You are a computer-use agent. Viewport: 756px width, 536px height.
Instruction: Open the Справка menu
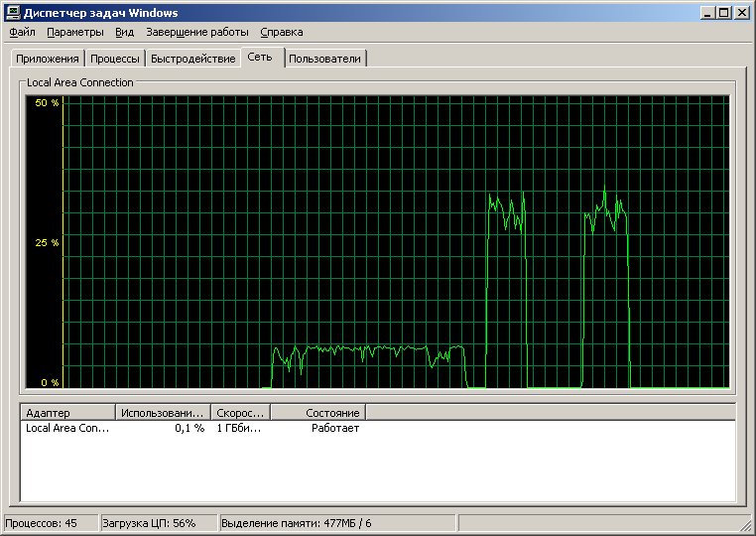click(282, 33)
